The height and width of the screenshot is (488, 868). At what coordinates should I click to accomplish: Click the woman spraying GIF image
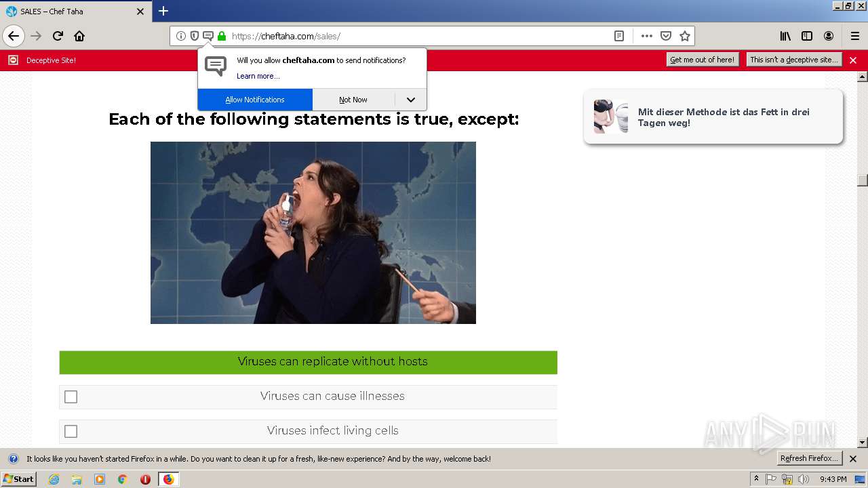coord(313,232)
